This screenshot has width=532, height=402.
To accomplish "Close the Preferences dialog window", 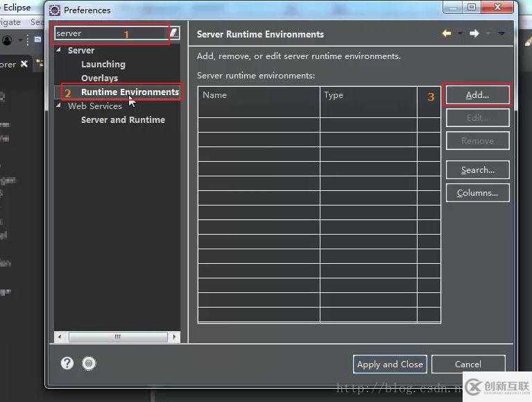I will click(497, 7).
